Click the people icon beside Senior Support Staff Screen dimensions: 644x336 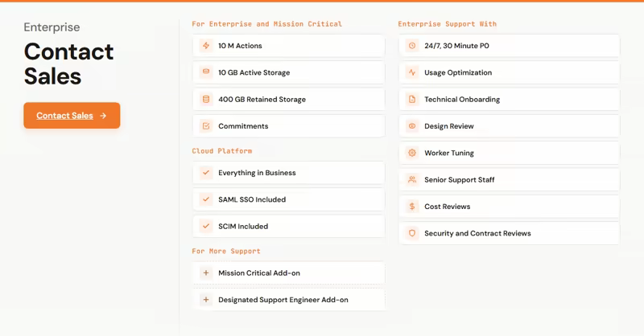click(x=412, y=179)
